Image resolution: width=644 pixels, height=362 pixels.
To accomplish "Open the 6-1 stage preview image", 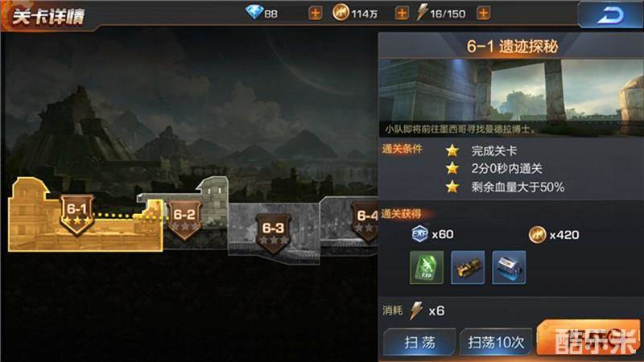I will [x=511, y=97].
